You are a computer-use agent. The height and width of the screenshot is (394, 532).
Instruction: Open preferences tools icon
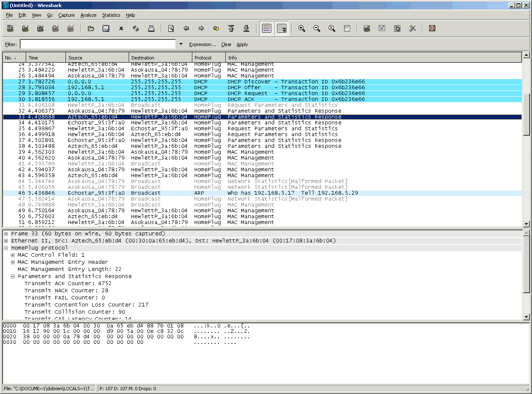coord(412,28)
